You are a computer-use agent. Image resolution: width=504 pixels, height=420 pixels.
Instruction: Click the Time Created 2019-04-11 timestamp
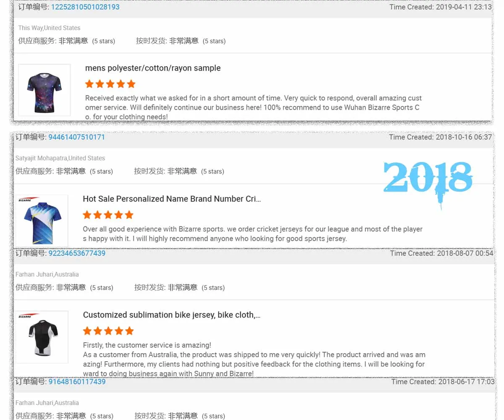point(441,7)
